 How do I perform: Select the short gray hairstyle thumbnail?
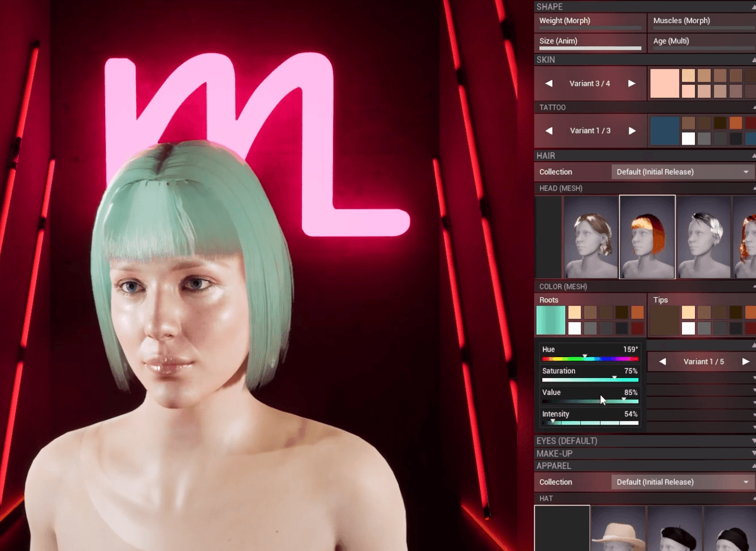point(704,237)
